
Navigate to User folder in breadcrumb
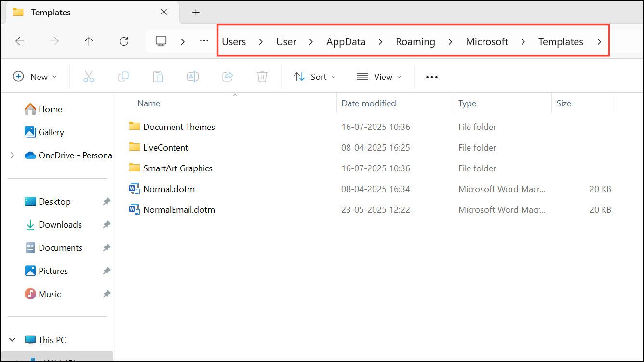[x=286, y=42]
